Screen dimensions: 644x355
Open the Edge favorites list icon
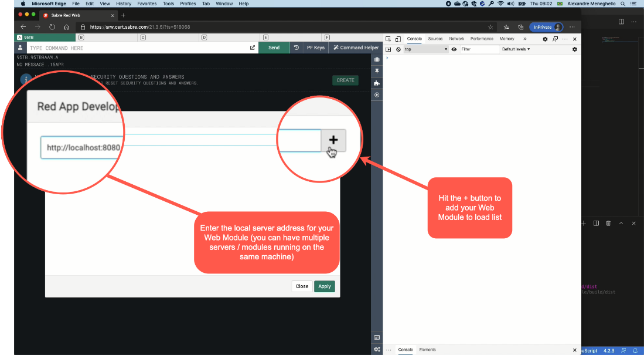506,27
